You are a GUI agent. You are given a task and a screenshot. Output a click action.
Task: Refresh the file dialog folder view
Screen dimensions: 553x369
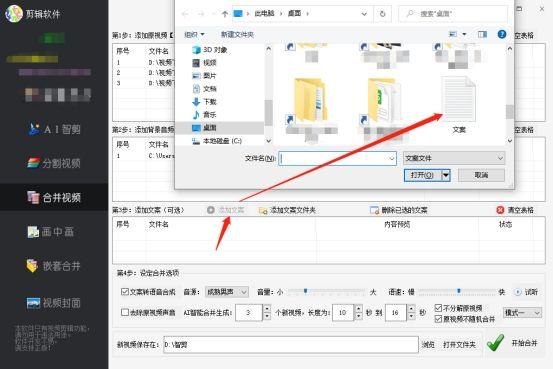[382, 14]
